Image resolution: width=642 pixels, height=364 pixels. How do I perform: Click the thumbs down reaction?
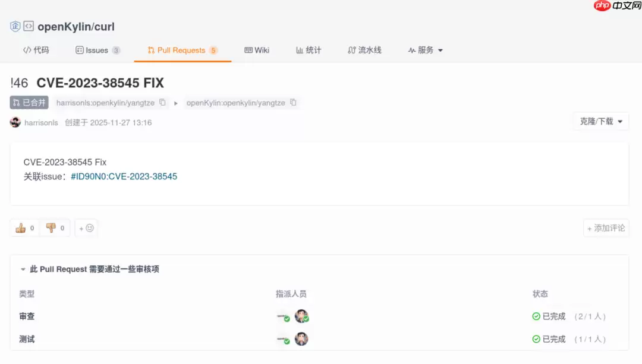click(55, 228)
